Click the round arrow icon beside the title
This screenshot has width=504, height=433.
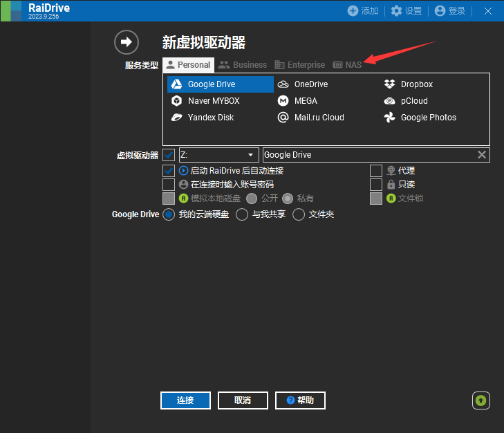coord(127,42)
